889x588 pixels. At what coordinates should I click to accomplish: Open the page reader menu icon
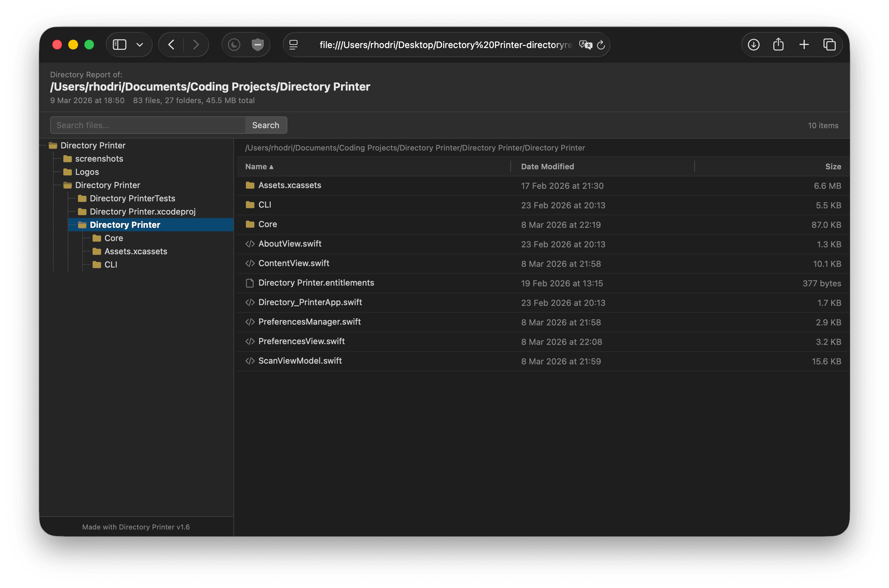click(293, 45)
